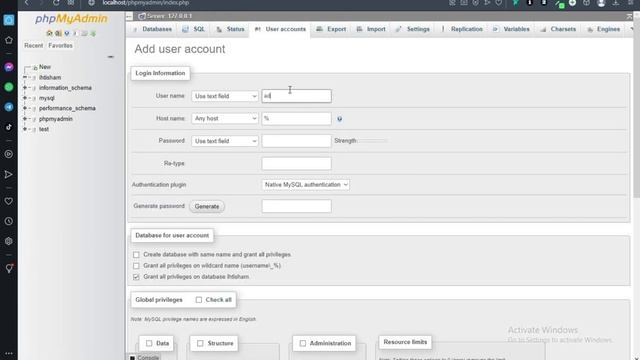Tick the Global privileges Check all box
Image resolution: width=640 pixels, height=360 pixels.
(x=199, y=300)
